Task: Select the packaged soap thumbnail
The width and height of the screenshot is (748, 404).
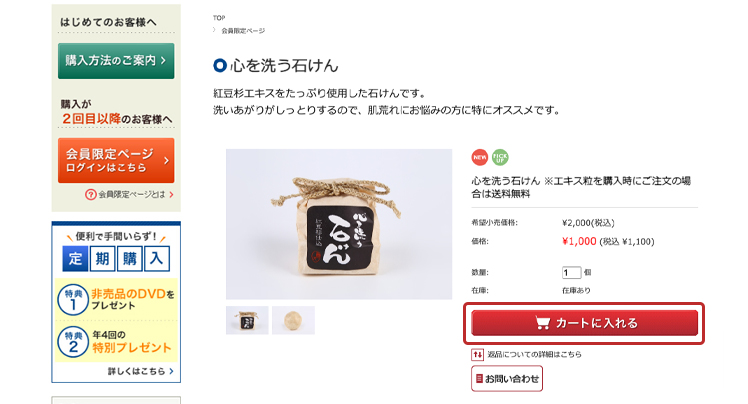Action: [x=247, y=320]
